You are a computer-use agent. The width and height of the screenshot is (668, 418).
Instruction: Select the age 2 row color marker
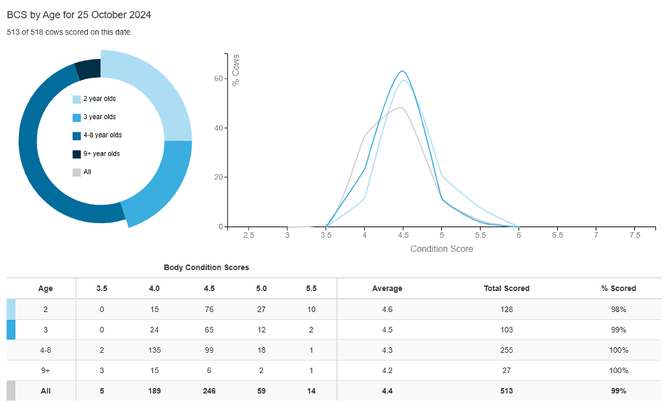pyautogui.click(x=11, y=308)
